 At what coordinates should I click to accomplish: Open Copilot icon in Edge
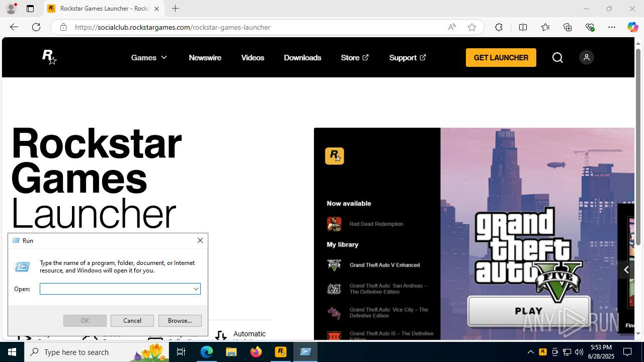632,27
